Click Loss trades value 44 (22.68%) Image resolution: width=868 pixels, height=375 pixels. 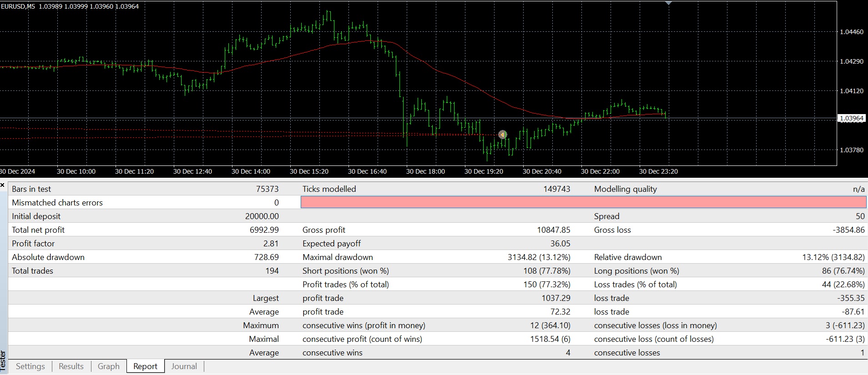(843, 285)
